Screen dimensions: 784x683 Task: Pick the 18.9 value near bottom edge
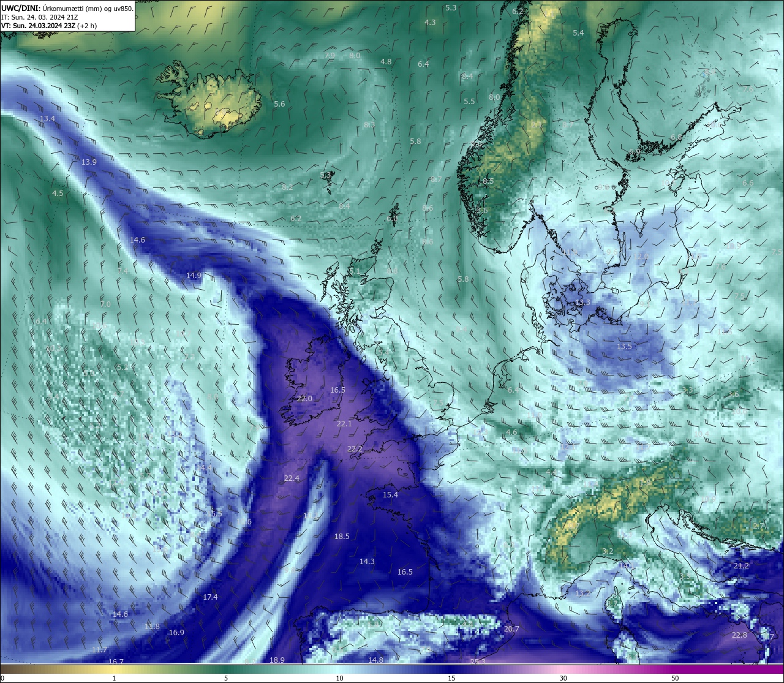click(277, 660)
